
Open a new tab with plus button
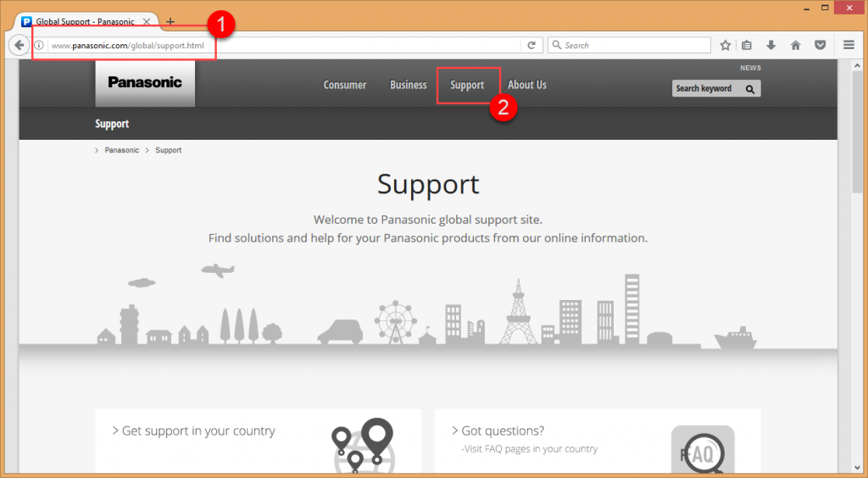tap(170, 22)
